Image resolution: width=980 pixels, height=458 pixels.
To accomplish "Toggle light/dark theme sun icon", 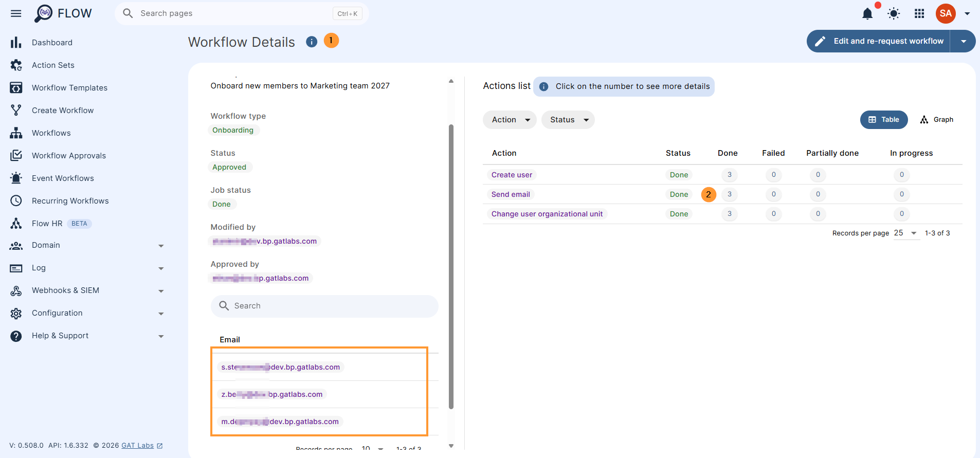I will click(x=894, y=13).
